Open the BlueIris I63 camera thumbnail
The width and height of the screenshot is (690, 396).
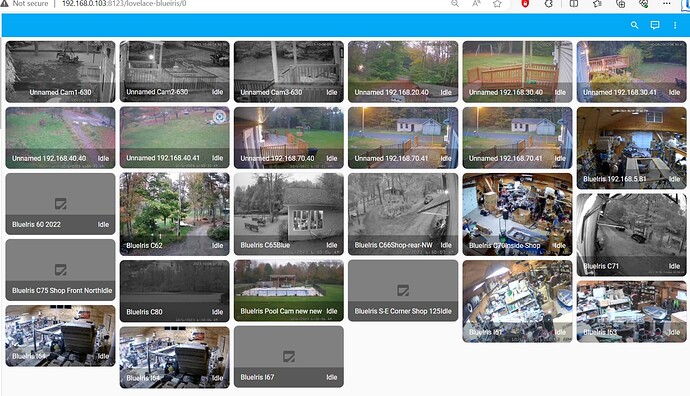tap(631, 312)
